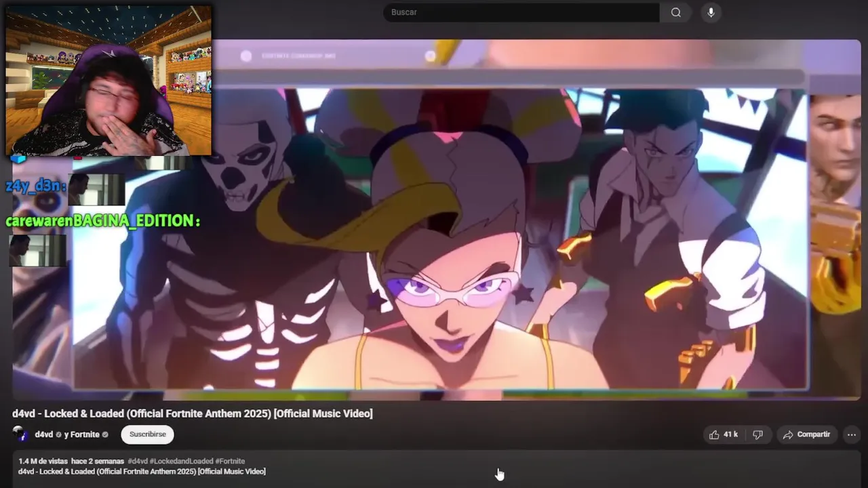This screenshot has height=488, width=868.
Task: Open the d4vd channel avatar
Action: point(21,434)
